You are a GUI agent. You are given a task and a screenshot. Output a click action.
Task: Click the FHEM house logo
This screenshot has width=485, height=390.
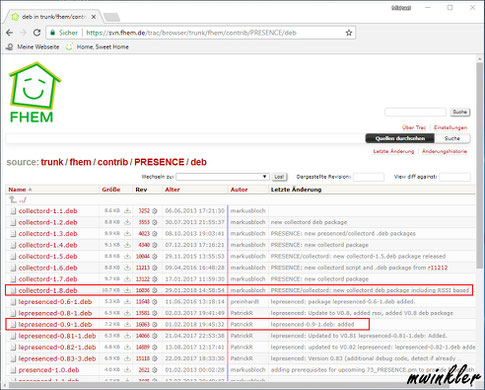[x=35, y=92]
